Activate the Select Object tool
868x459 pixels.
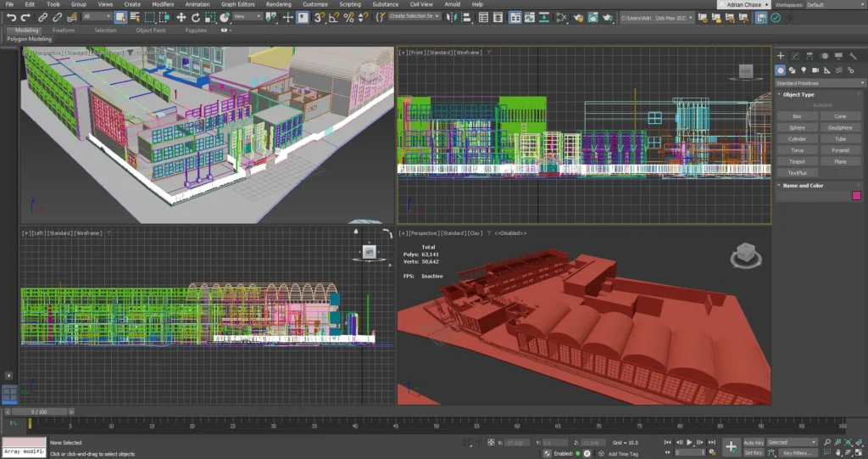[x=120, y=18]
